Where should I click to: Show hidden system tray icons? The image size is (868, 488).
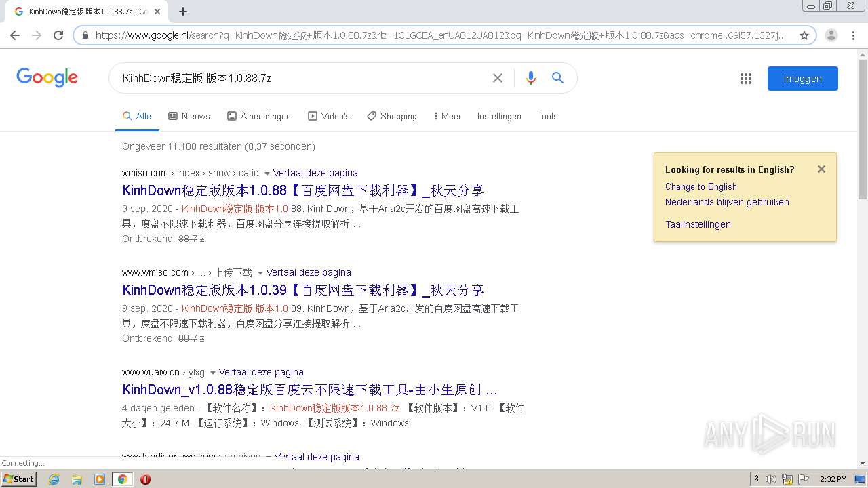[756, 479]
